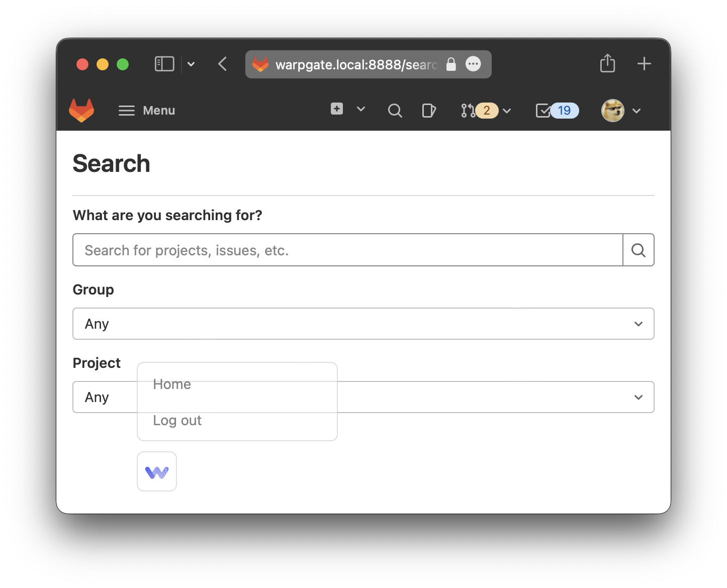The image size is (727, 588).
Task: Go back with the browser back arrow
Action: click(223, 64)
